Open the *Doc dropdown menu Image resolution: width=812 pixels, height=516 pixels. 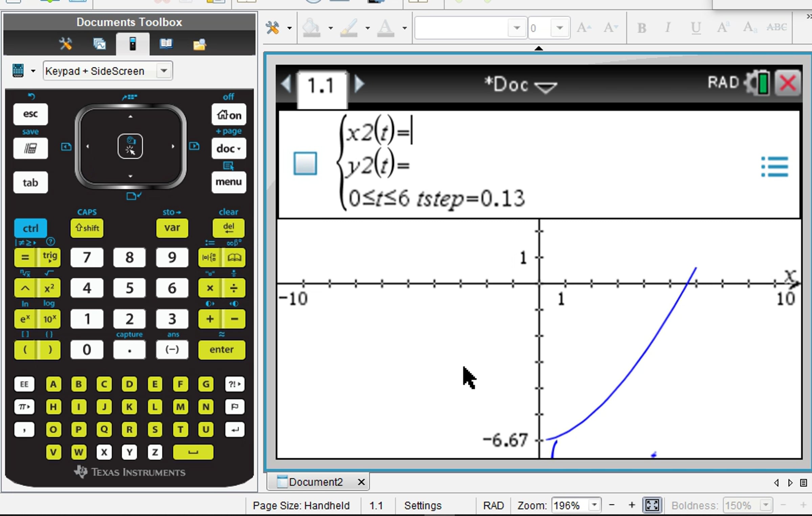(x=521, y=85)
